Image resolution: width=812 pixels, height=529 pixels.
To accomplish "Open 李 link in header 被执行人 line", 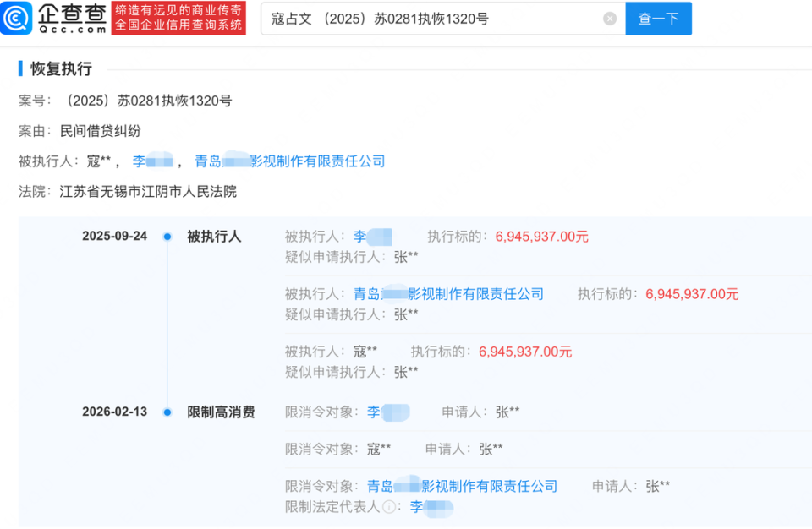I will [153, 161].
